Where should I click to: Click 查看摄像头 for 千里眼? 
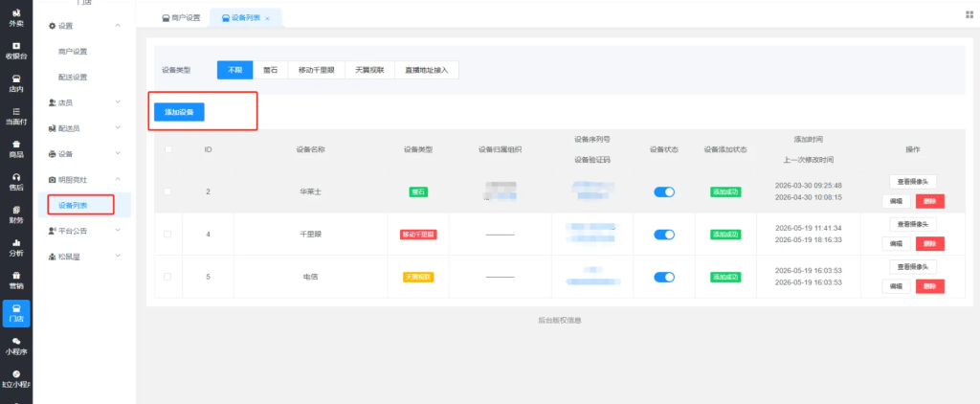(912, 224)
